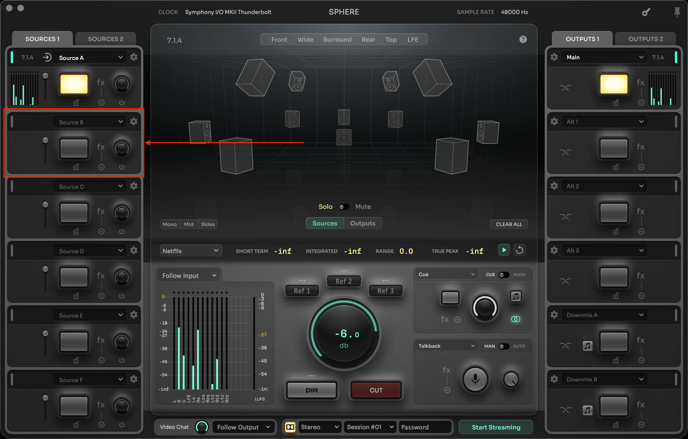688x439 pixels.
Task: Click the Password input field
Action: pos(425,427)
